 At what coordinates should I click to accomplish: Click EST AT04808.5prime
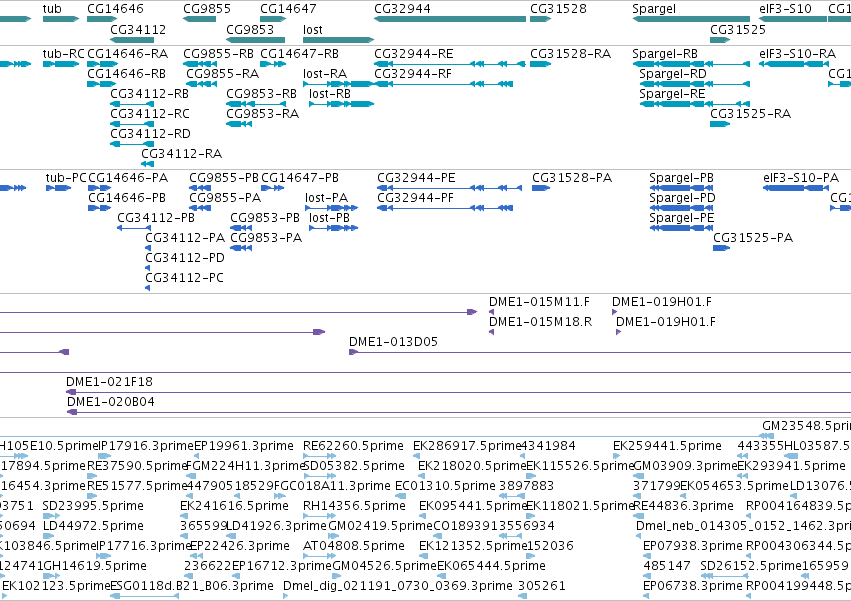[320, 556]
